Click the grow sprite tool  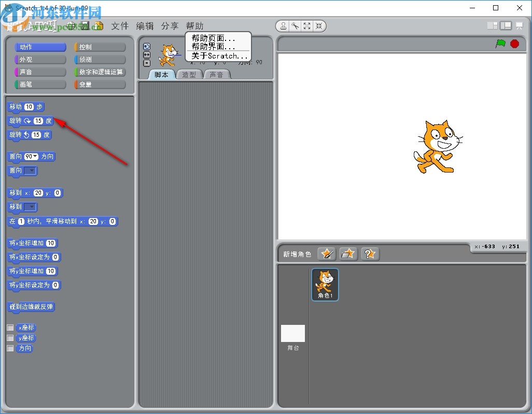[x=307, y=26]
